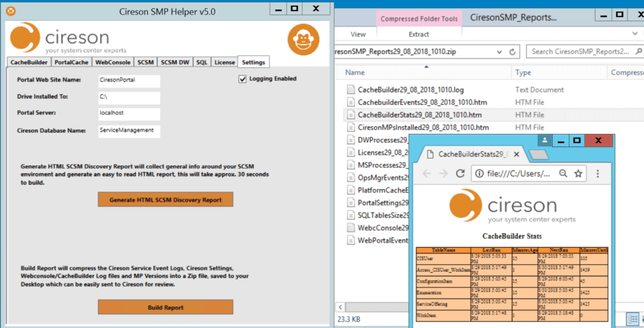The image size is (644, 328).
Task: Click Chrome forward arrow button
Action: pyautogui.click(x=443, y=173)
